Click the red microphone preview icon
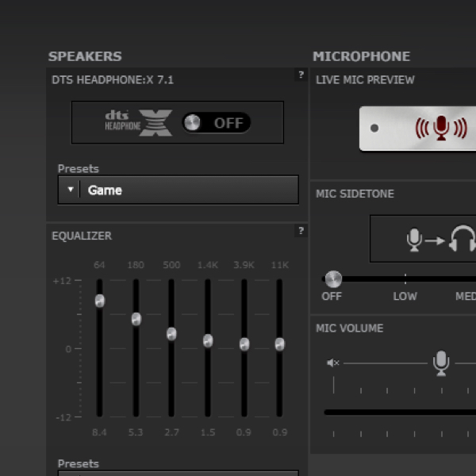This screenshot has width=476, height=476. point(441,128)
